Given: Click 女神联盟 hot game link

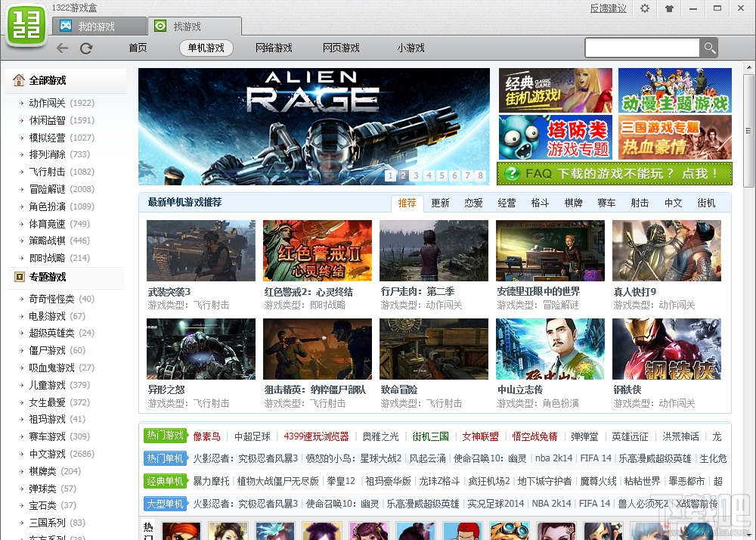Looking at the screenshot, I should click(x=480, y=436).
